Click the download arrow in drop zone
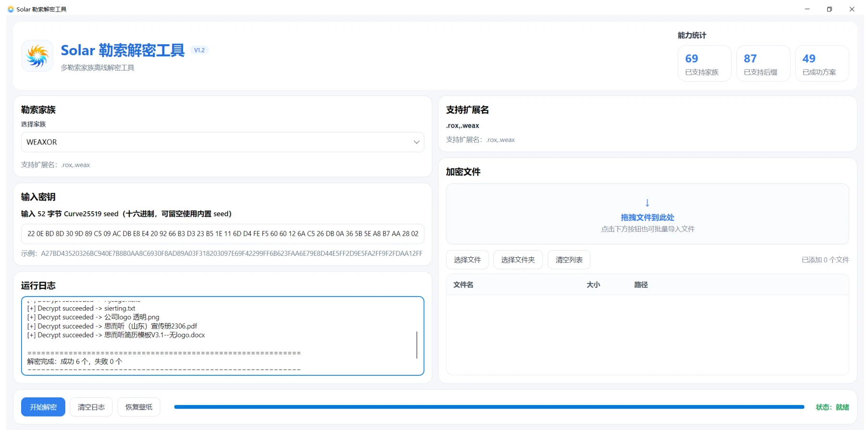Viewport: 868px width, 430px height. click(647, 203)
